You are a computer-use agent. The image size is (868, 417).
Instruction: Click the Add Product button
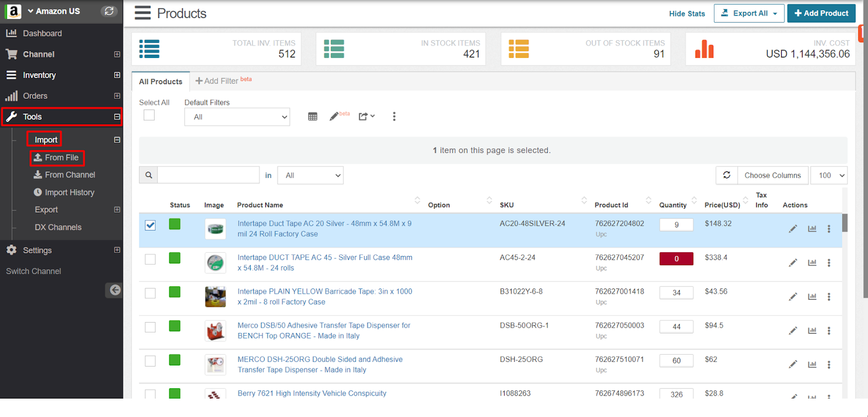tap(821, 13)
